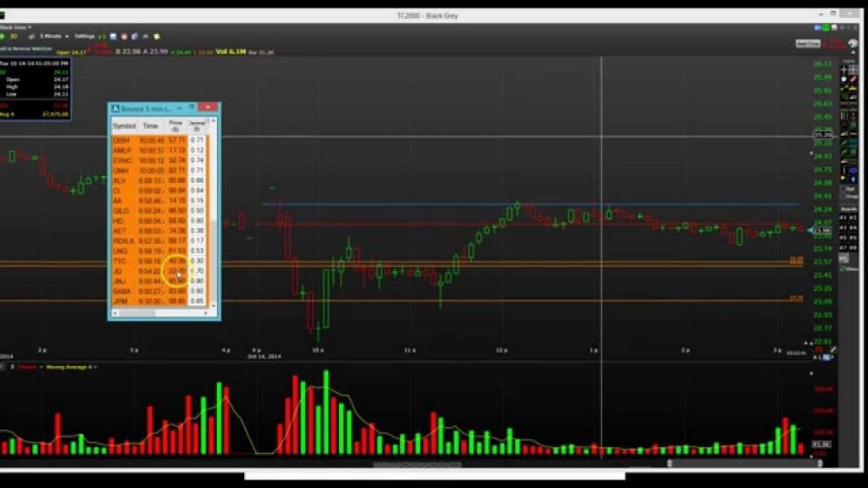
Task: Click the round globe icon next to Real-time
Action: (x=853, y=43)
